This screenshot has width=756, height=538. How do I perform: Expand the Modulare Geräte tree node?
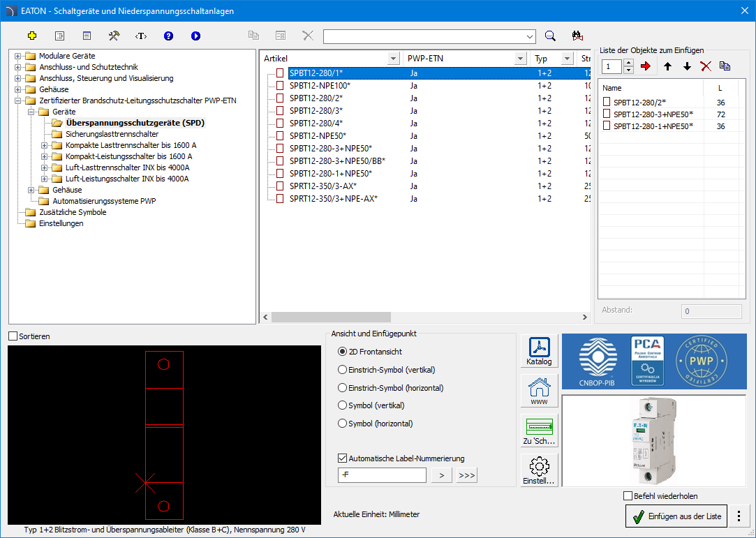pos(17,56)
